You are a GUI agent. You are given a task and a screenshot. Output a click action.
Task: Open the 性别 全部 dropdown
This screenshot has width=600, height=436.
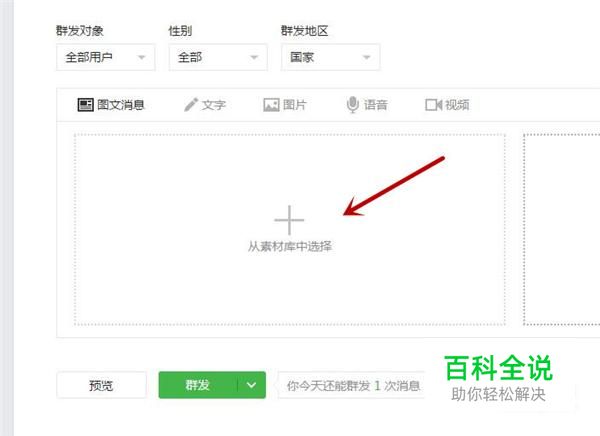pyautogui.click(x=218, y=57)
